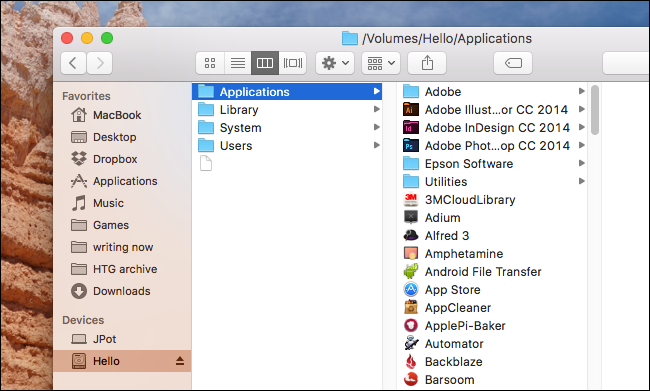
Task: Expand the Users folder arrow
Action: 376,145
